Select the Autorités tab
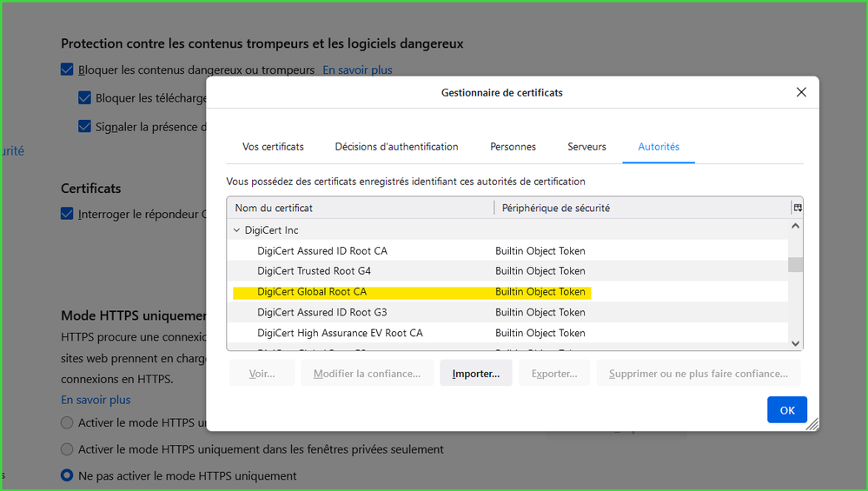The width and height of the screenshot is (868, 491). (x=659, y=147)
